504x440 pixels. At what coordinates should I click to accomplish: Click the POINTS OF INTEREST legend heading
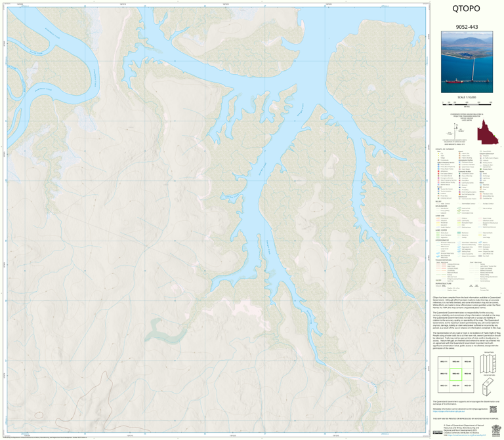(445, 150)
